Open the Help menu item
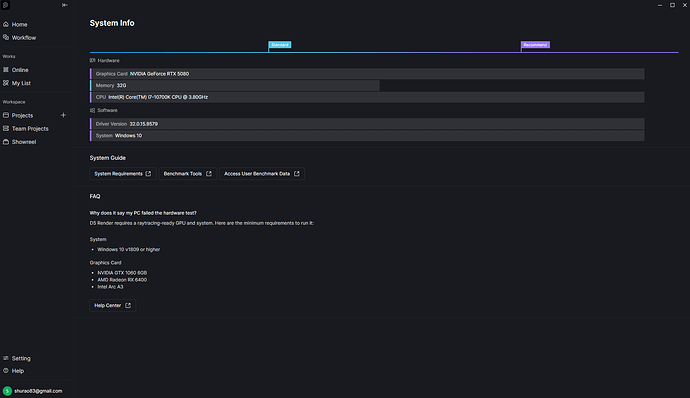The width and height of the screenshot is (690, 398). coord(18,371)
